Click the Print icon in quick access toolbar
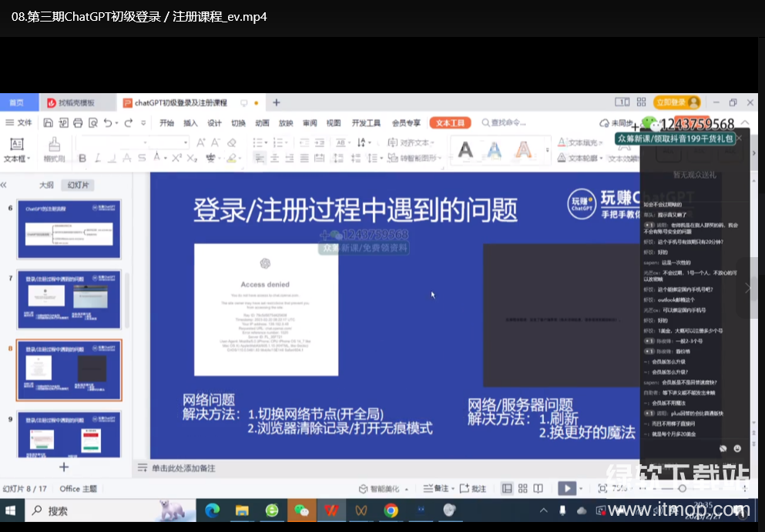The width and height of the screenshot is (765, 532). 78,123
